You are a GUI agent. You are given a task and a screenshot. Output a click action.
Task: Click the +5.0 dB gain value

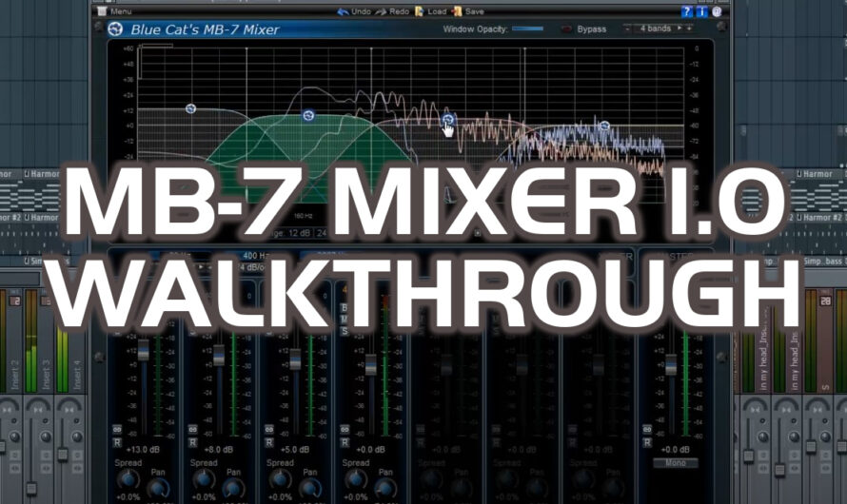pos(294,450)
